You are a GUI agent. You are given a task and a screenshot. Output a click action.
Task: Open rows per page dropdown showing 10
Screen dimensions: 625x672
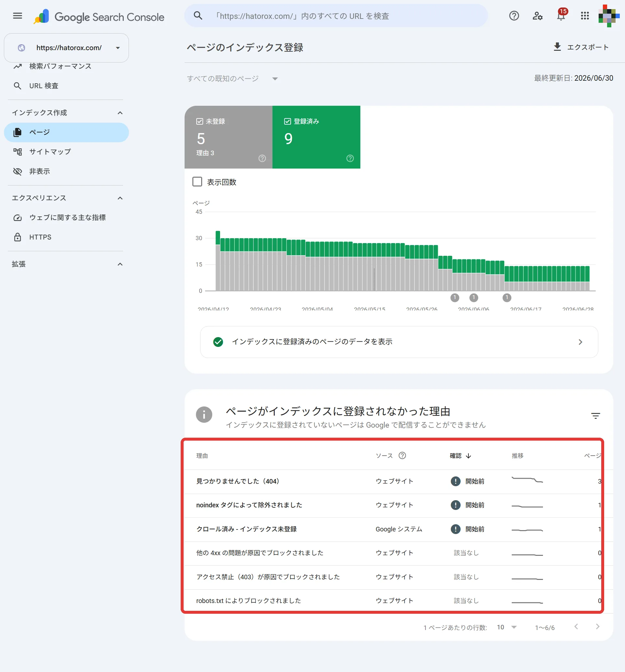[507, 627]
